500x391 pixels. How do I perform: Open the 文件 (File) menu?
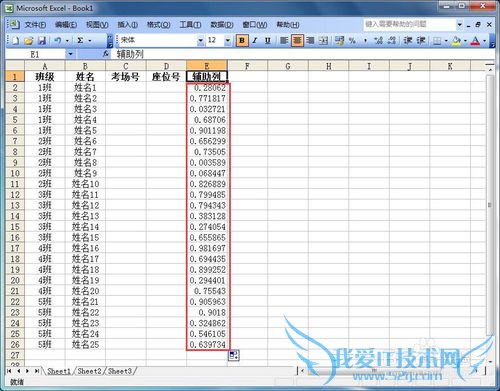pos(35,25)
